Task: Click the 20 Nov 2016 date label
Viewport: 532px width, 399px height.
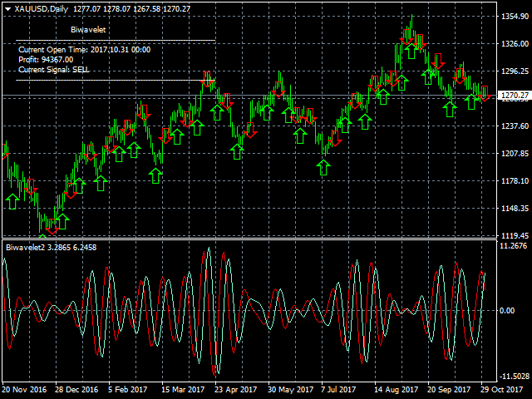Action: click(x=24, y=390)
